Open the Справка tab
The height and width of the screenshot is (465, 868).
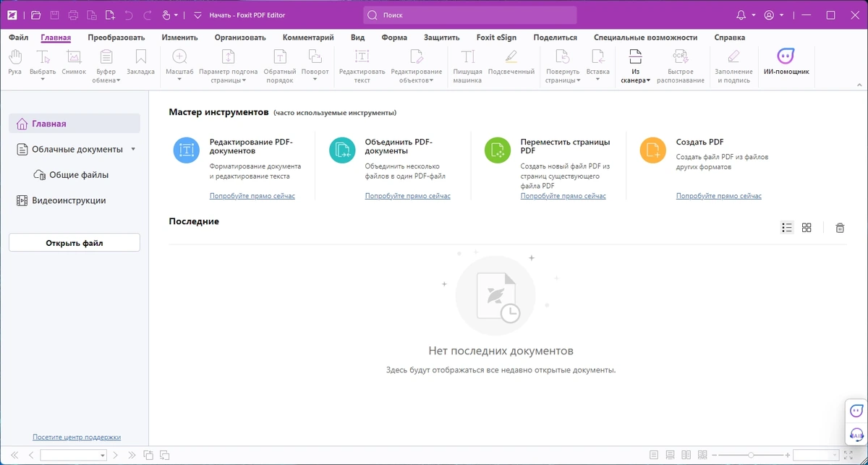(x=729, y=38)
